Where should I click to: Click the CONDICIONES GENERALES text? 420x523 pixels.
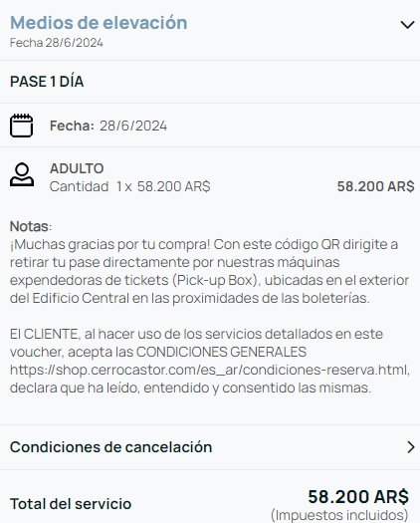point(221,352)
